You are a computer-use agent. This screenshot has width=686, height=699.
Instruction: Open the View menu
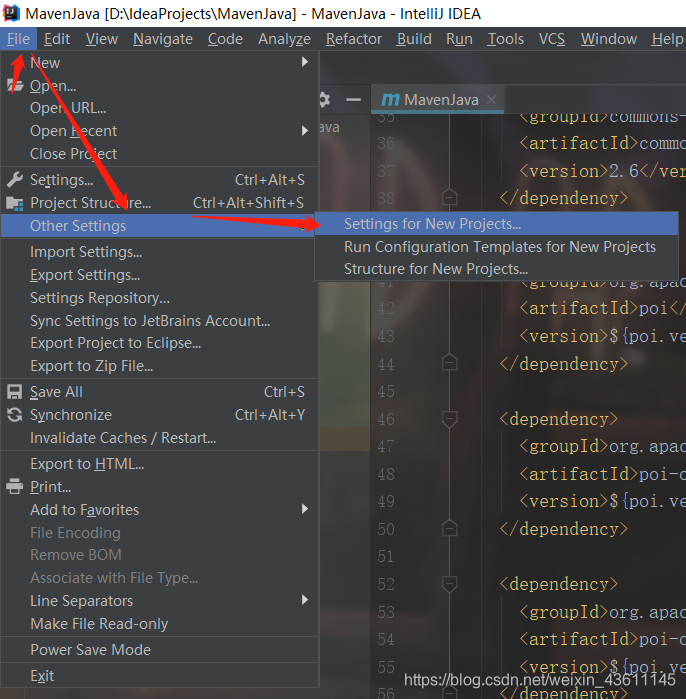click(102, 39)
